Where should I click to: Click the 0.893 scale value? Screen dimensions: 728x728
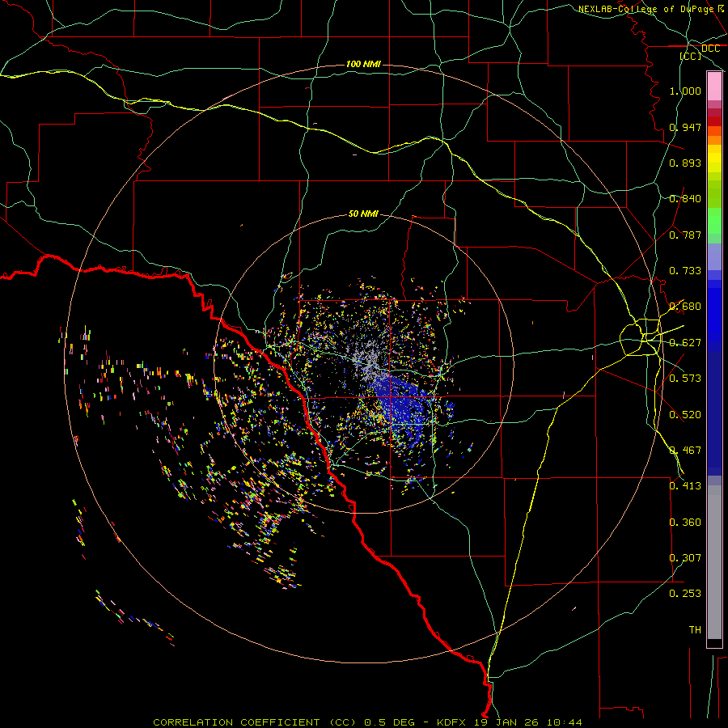[685, 163]
